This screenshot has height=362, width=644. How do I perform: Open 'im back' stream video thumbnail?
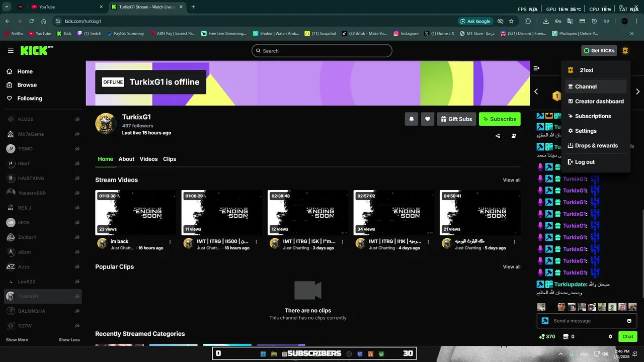point(135,213)
